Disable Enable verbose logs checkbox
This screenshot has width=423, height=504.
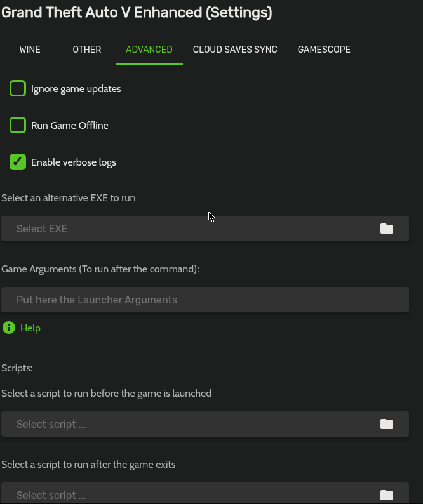tap(18, 162)
